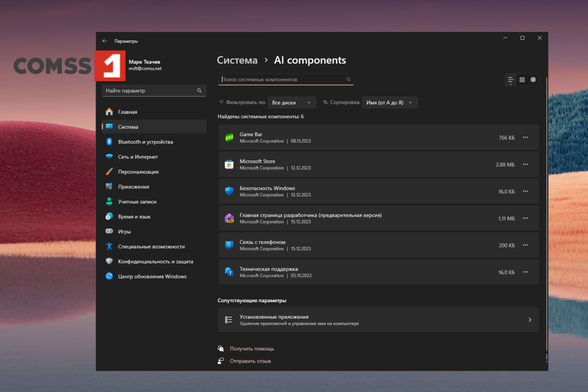Maximize the Параметры window
This screenshot has height=392, width=588.
point(523,38)
